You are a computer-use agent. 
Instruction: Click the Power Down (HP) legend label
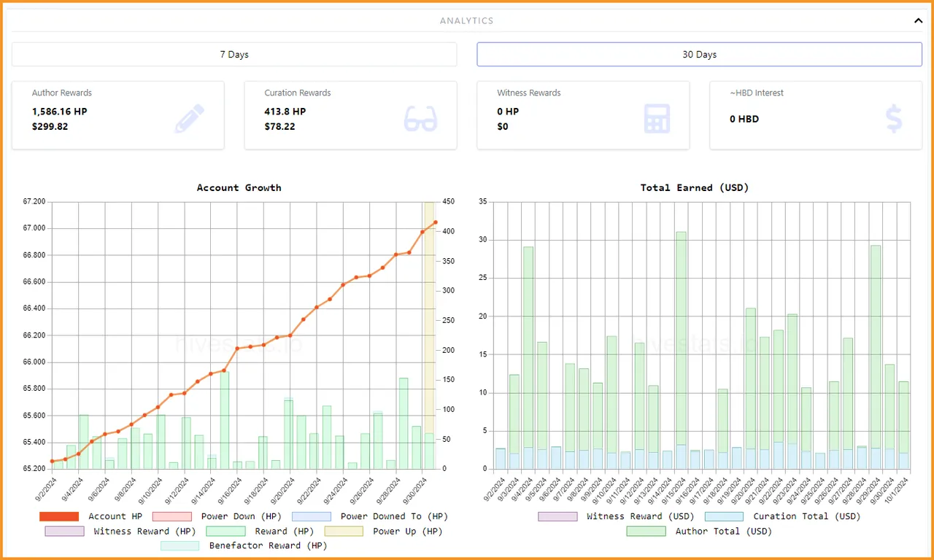241,516
